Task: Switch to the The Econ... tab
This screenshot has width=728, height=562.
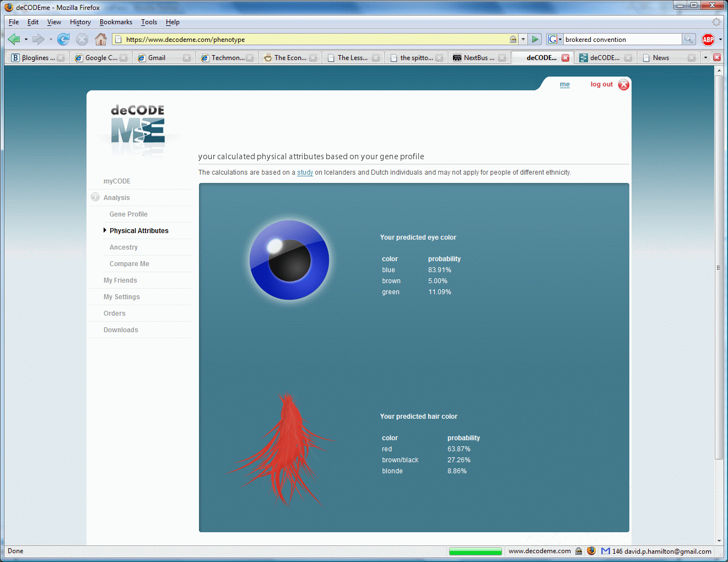Action: (290, 58)
